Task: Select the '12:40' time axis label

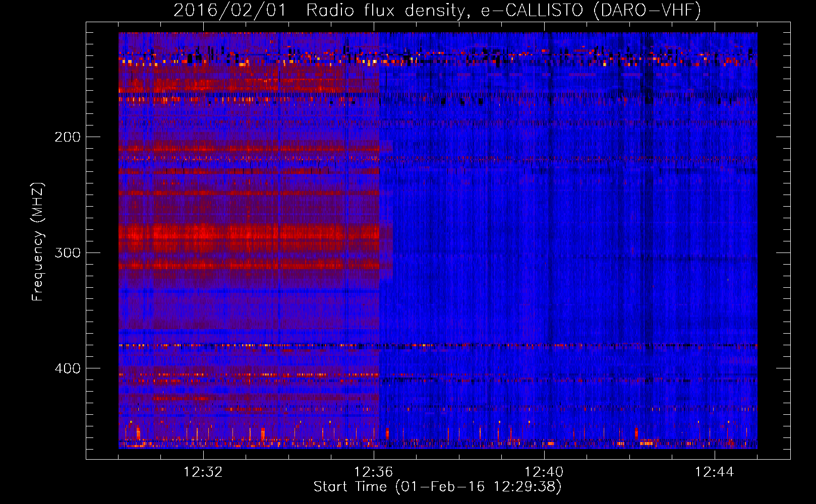Action: pos(544,472)
